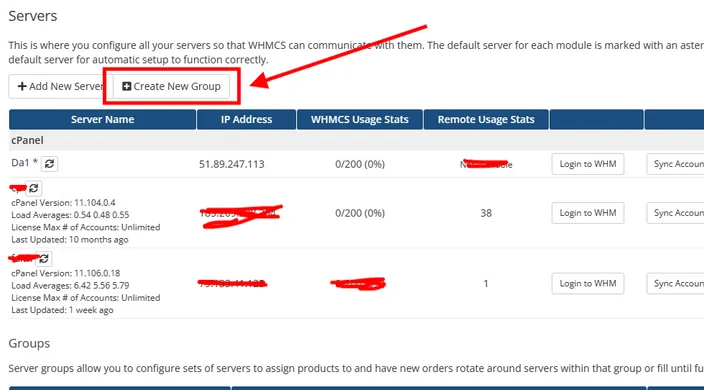The width and height of the screenshot is (704, 390).
Task: Select the Da1 server name
Action: pos(20,162)
